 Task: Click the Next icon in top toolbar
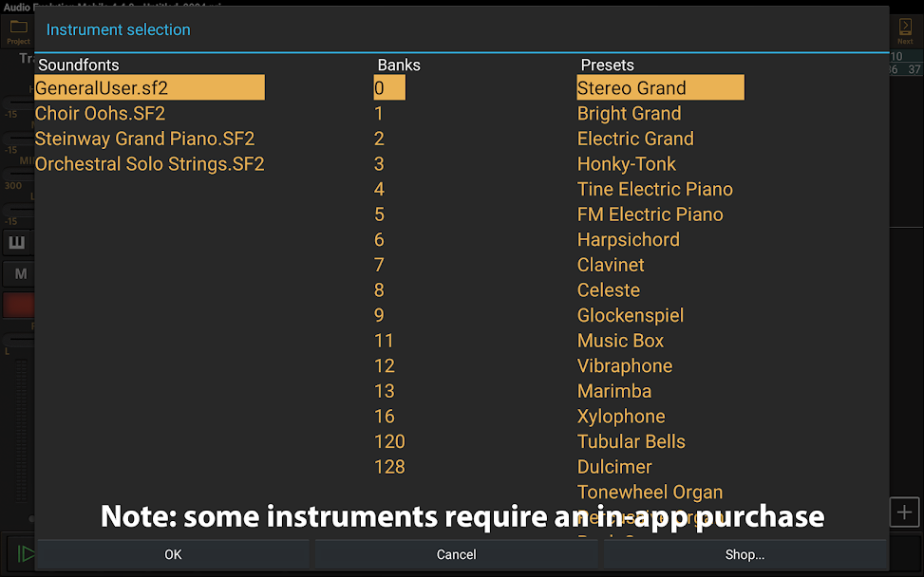point(905,31)
